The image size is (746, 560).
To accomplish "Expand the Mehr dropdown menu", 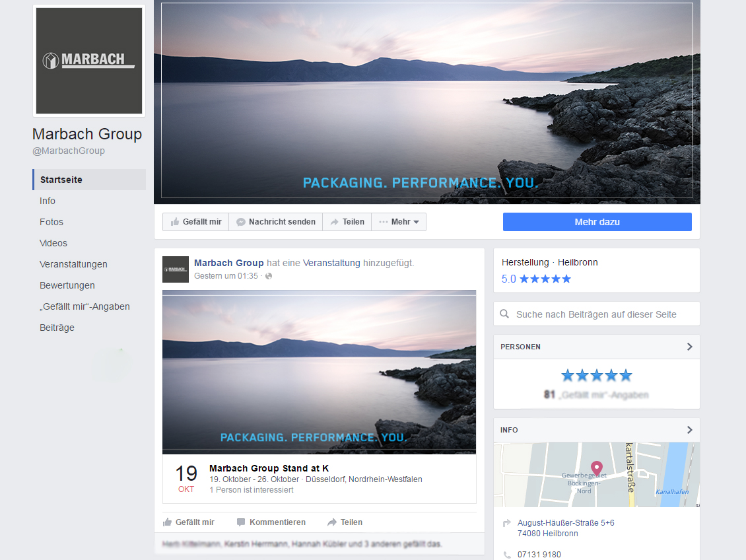I will pyautogui.click(x=399, y=222).
